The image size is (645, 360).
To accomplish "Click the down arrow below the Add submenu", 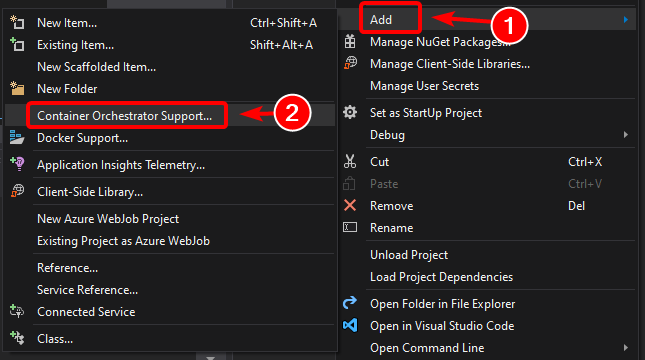I will point(211,357).
